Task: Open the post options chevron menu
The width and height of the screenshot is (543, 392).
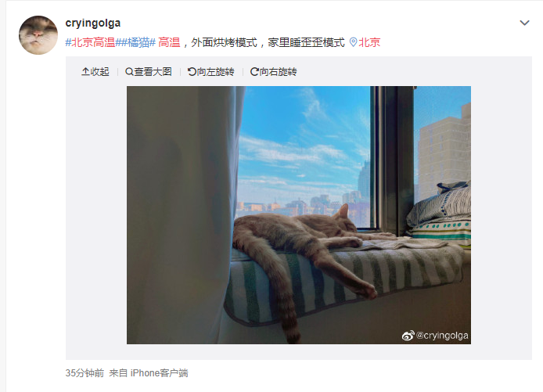Action: click(524, 23)
